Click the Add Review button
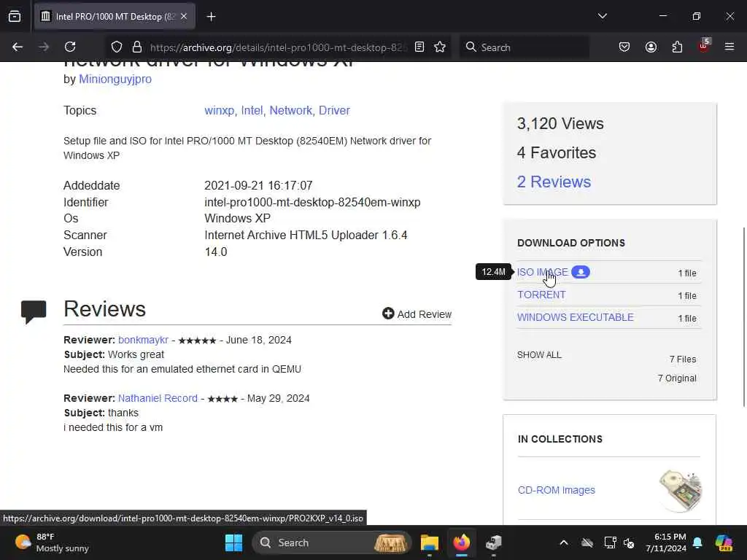This screenshot has height=560, width=747. 417,314
